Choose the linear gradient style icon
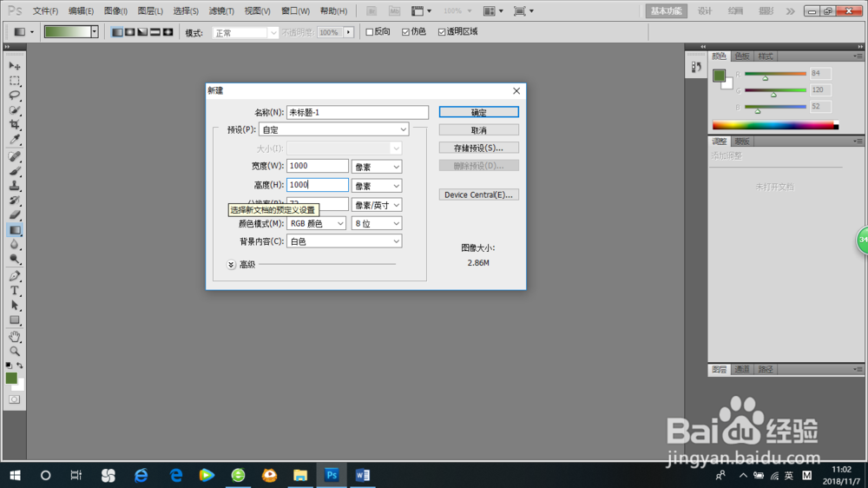 pos(117,32)
